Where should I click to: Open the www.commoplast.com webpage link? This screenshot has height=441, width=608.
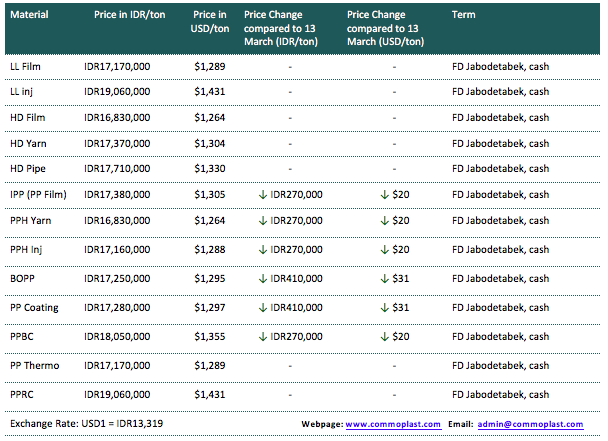(393, 425)
